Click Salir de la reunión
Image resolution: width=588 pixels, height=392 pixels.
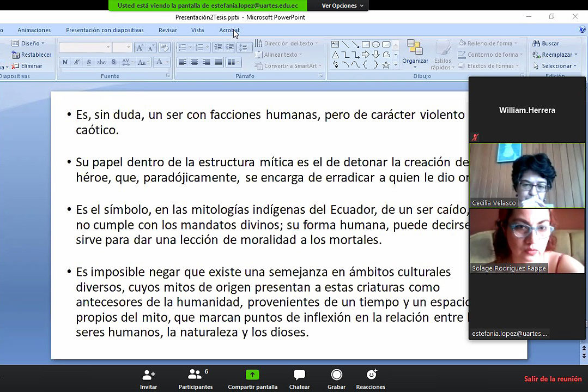pyautogui.click(x=553, y=379)
